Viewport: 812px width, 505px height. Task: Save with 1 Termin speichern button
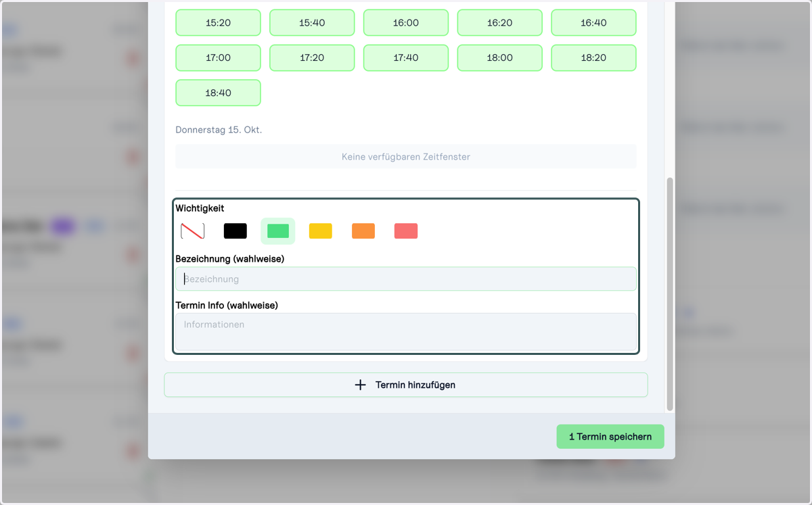(x=610, y=437)
